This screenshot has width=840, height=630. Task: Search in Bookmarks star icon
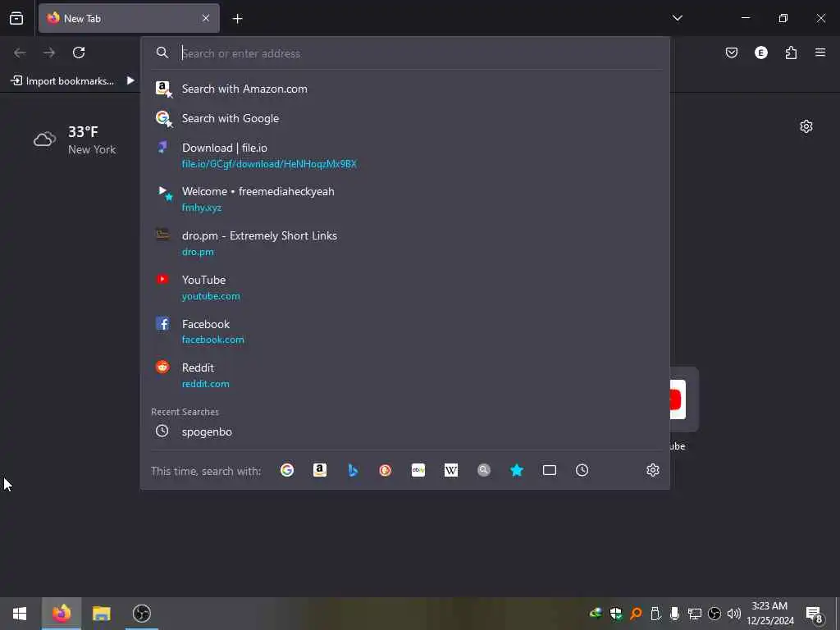517,470
